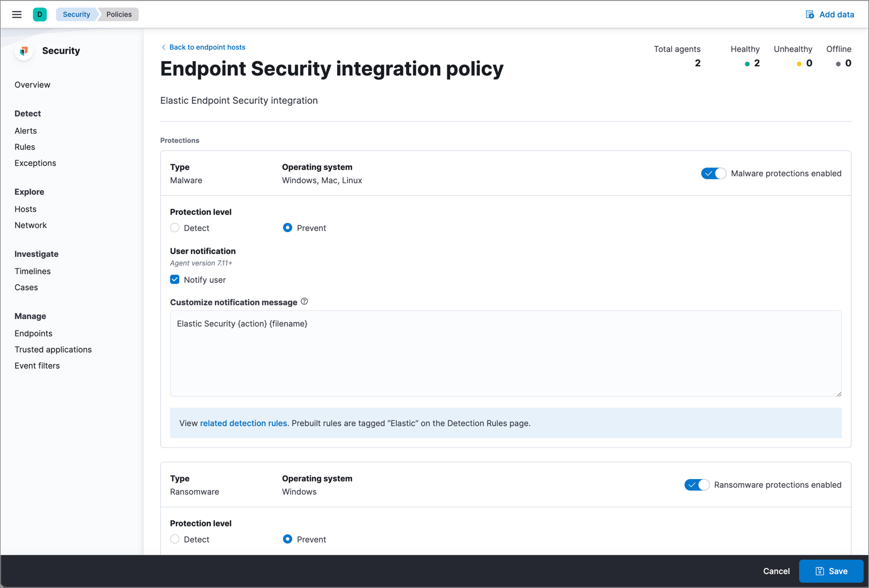Click 'Elastic Endpoint Security integration' description
This screenshot has width=869, height=588.
[239, 100]
